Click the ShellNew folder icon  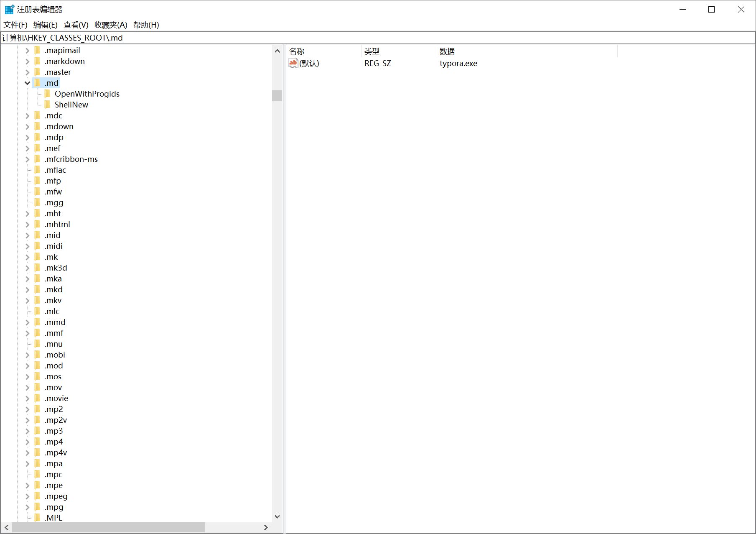coord(47,105)
